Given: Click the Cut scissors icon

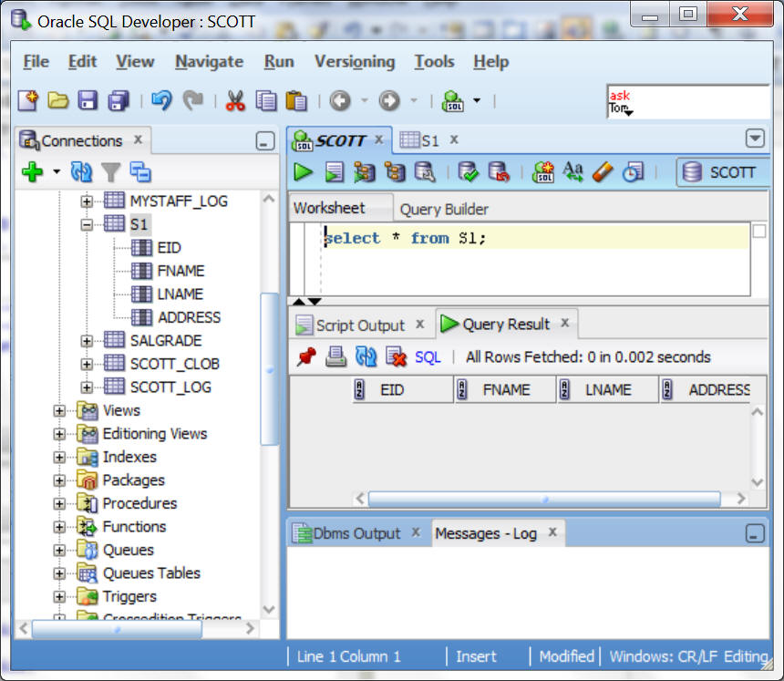Looking at the screenshot, I should (x=235, y=100).
